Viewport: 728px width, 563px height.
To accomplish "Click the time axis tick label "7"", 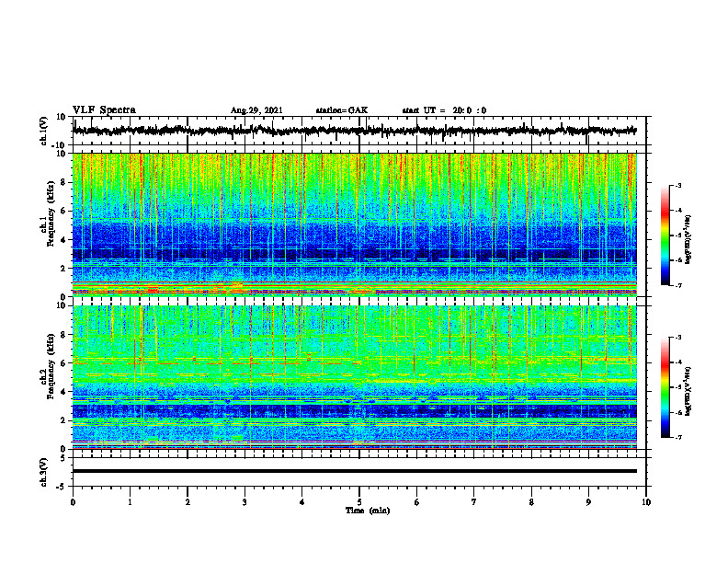I will (x=474, y=502).
